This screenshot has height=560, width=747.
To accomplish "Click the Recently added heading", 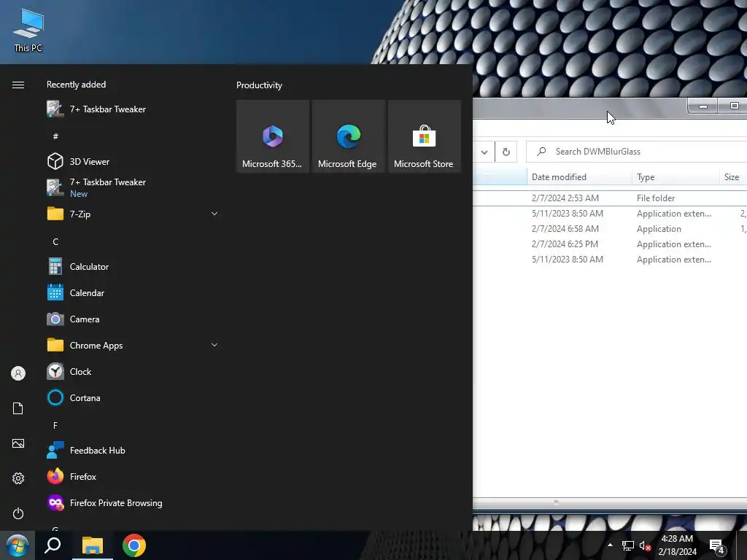I will 76,85.
